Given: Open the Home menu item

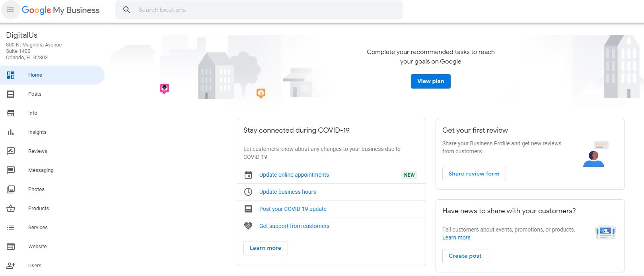Looking at the screenshot, I should [52, 75].
